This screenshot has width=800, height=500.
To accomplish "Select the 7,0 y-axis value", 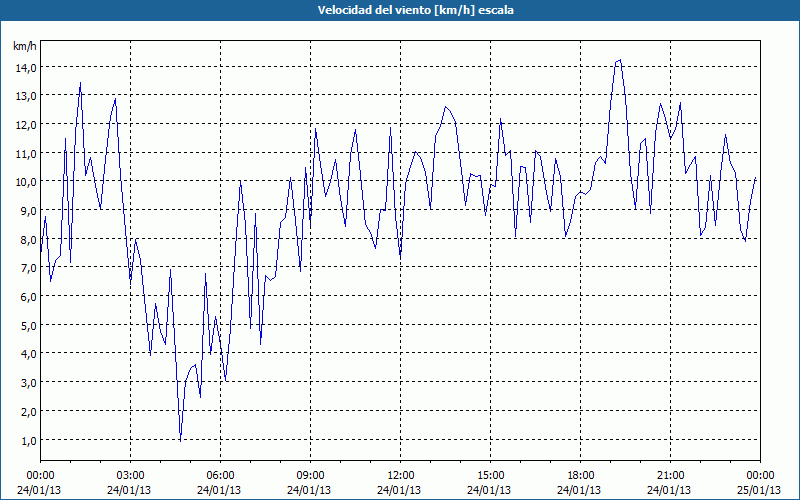I will point(28,268).
